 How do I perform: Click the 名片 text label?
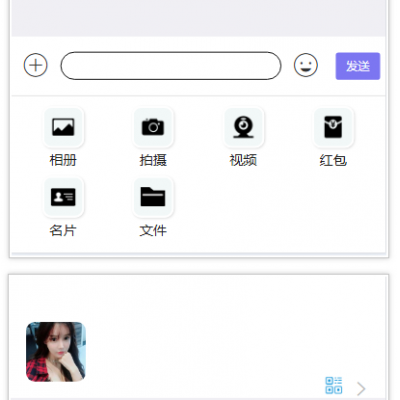pyautogui.click(x=63, y=230)
